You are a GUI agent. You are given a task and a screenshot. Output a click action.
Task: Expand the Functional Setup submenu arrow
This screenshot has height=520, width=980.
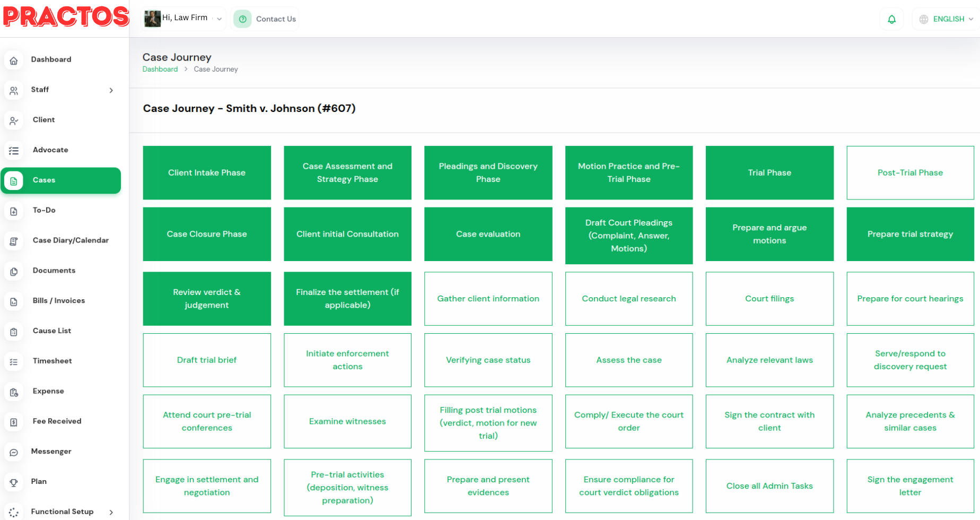(x=111, y=512)
